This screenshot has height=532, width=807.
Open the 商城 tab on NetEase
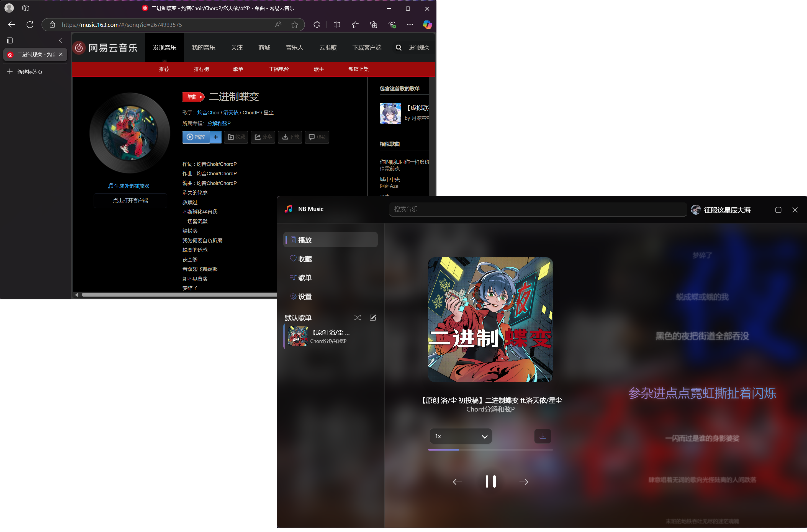point(264,48)
